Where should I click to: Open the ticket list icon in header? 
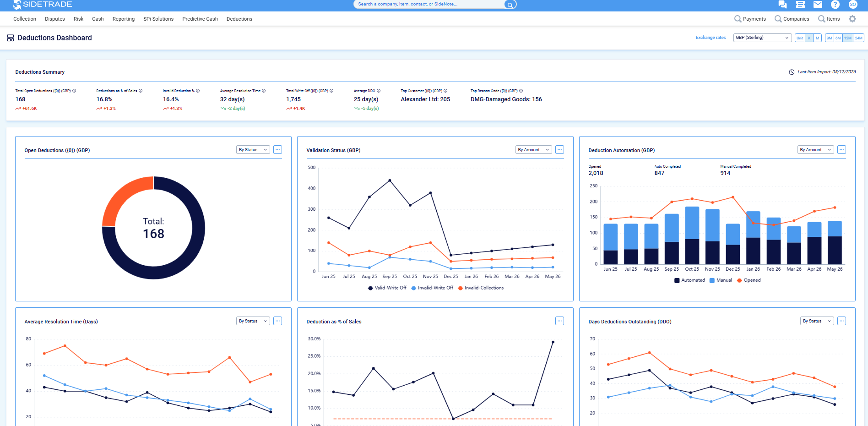(800, 5)
